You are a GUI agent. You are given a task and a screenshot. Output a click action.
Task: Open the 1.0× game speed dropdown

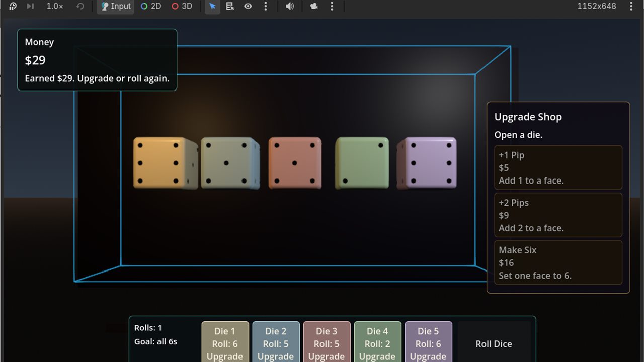coord(55,6)
